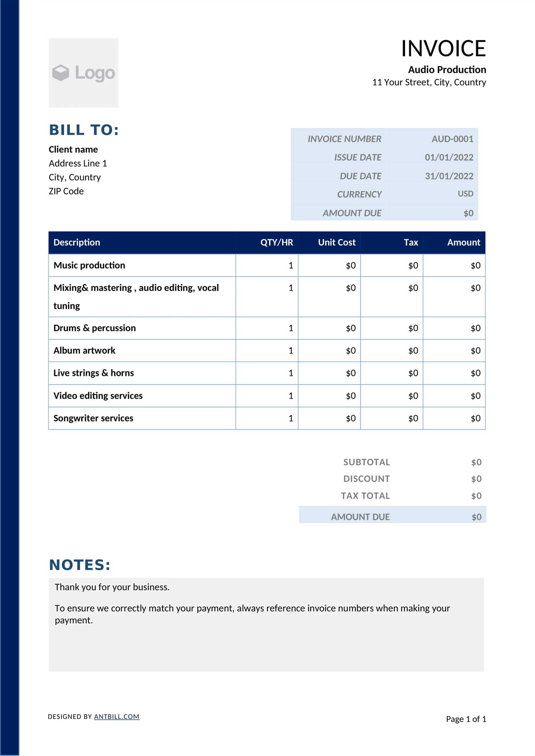Image resolution: width=535 pixels, height=756 pixels.
Task: Click unit cost cell for Music production
Action: click(329, 265)
